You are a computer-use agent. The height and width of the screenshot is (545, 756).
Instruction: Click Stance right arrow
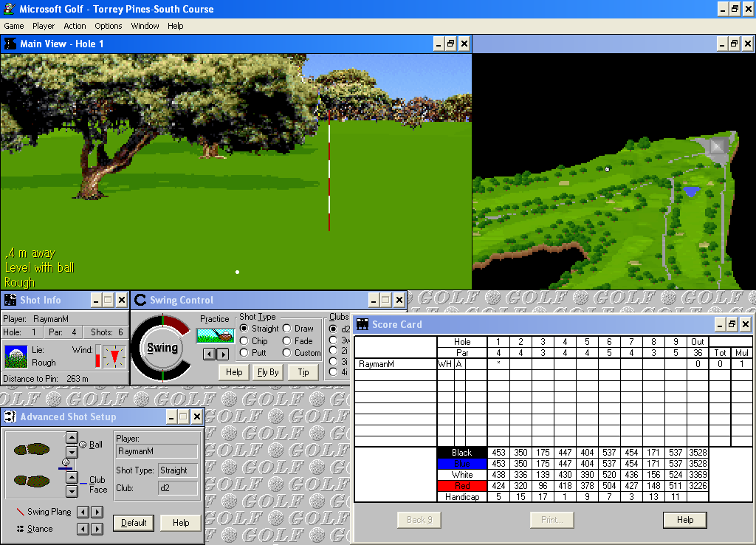pos(97,529)
